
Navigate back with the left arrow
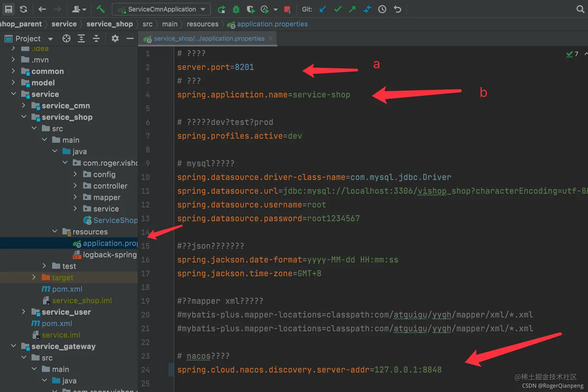[x=42, y=9]
